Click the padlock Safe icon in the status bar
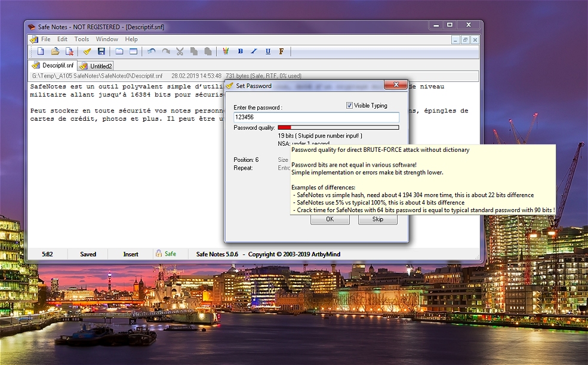Screen dimensions: 588x365 click(x=159, y=253)
